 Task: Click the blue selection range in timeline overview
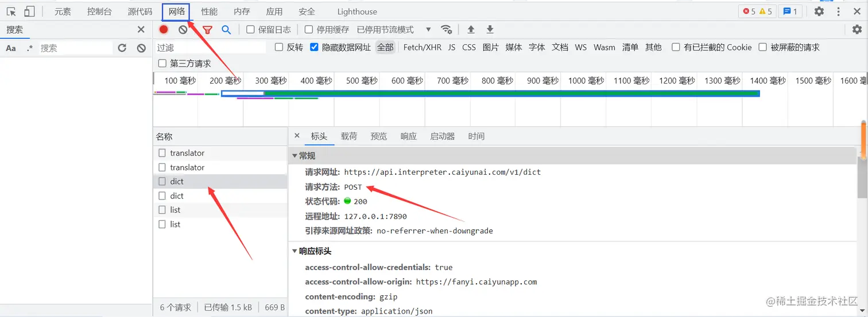[x=490, y=93]
